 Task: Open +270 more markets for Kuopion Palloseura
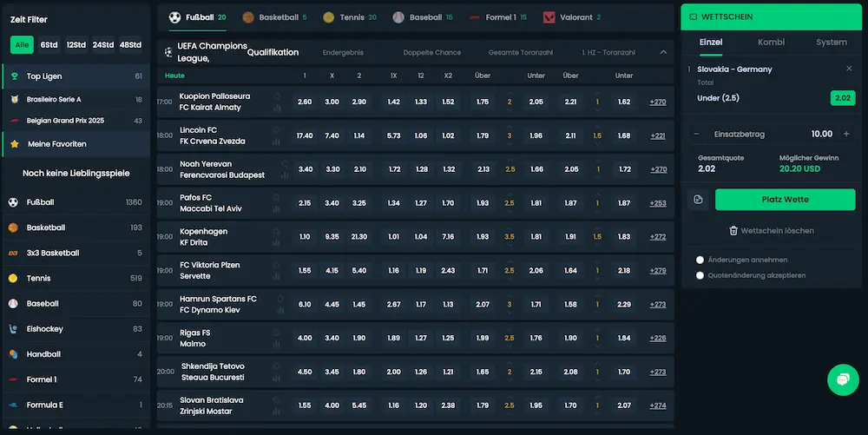[658, 102]
